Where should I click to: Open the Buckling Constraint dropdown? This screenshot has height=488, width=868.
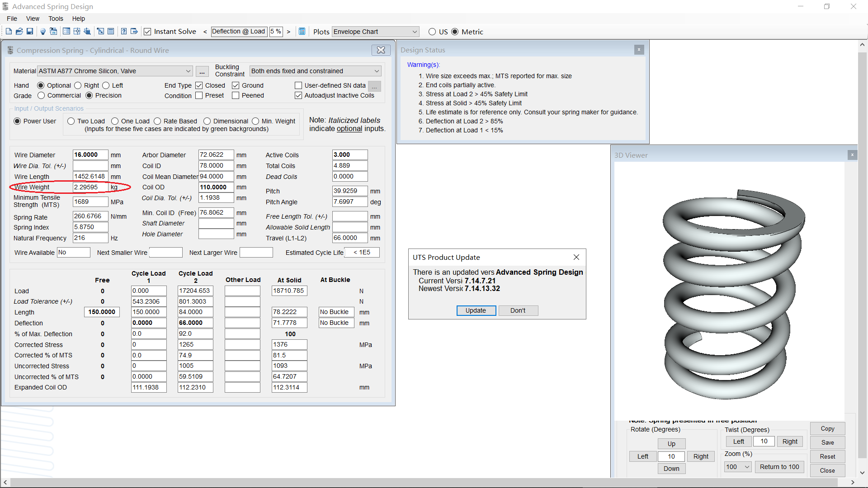316,71
